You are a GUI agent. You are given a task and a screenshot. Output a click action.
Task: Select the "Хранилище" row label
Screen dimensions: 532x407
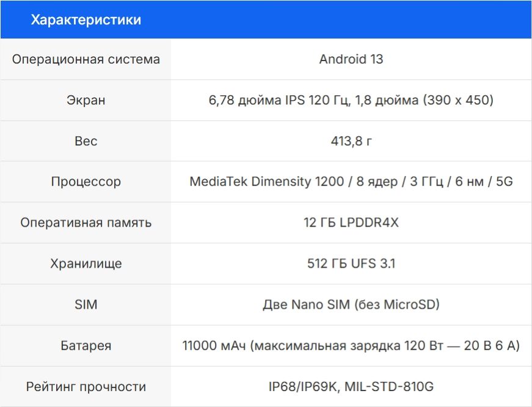point(86,264)
